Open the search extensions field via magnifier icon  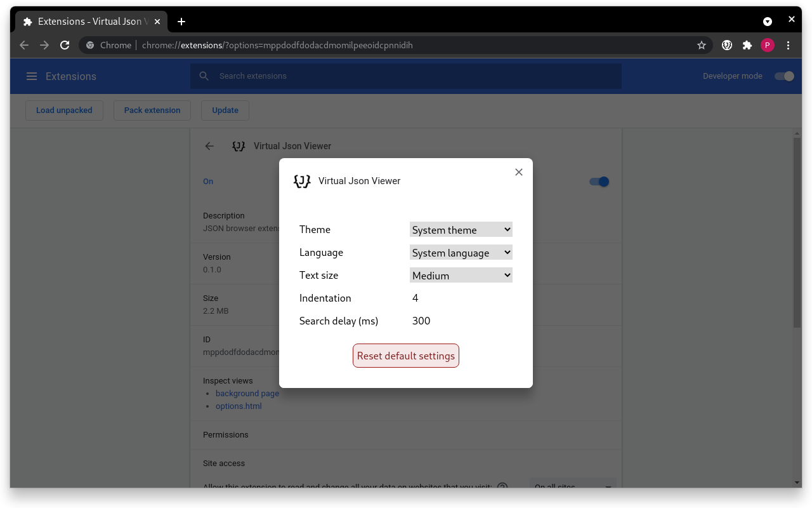pos(204,76)
